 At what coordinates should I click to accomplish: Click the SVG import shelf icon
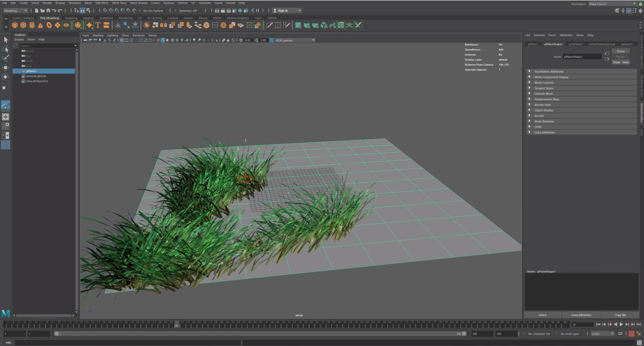pyautogui.click(x=106, y=25)
